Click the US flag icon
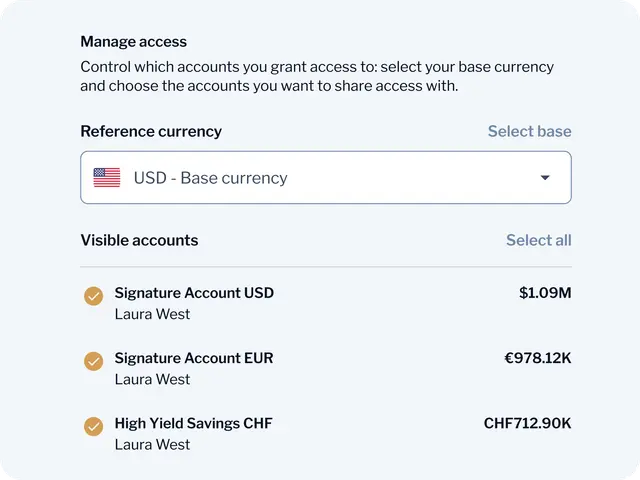The width and height of the screenshot is (640, 480). 106,178
